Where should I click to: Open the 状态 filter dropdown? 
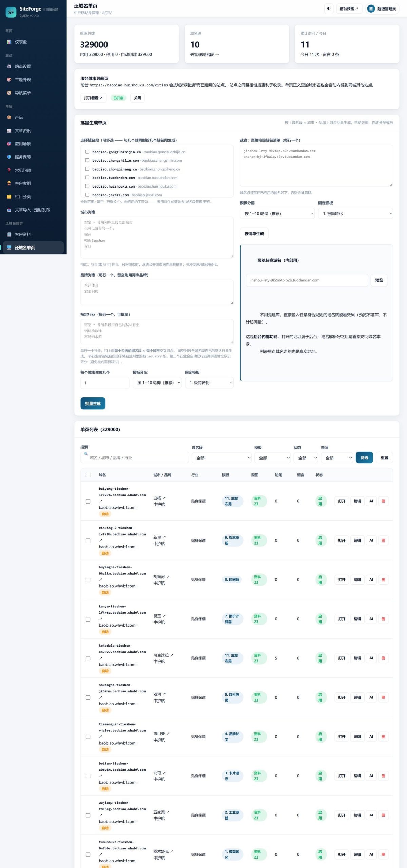[306, 458]
